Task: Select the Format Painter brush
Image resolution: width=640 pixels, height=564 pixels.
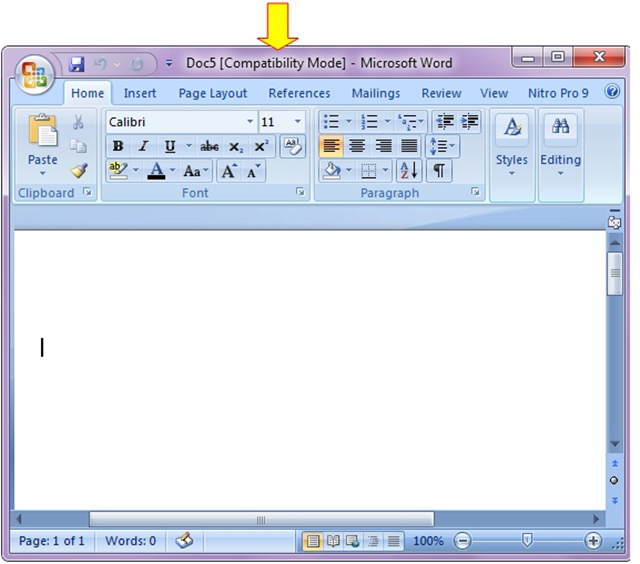Action: [78, 171]
